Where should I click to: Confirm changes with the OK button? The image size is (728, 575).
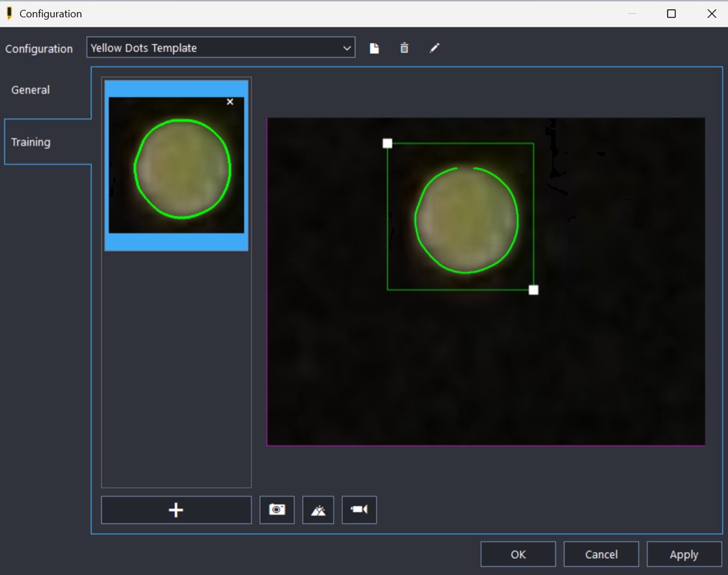pos(517,554)
